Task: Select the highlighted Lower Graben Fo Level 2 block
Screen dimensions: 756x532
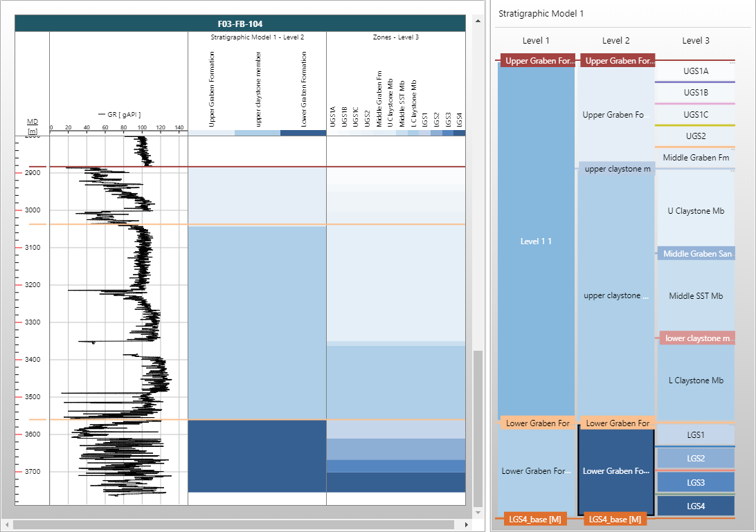Action: tap(615, 471)
